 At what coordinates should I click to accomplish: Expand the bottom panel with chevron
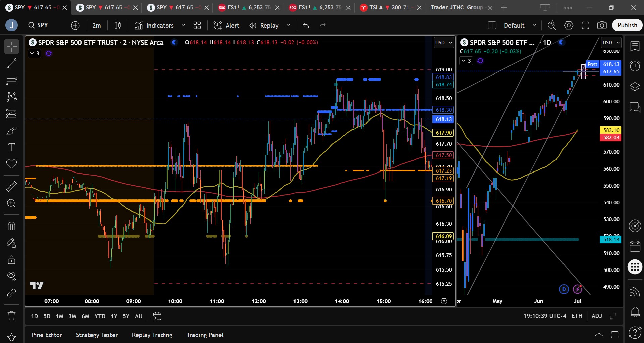pos(599,335)
